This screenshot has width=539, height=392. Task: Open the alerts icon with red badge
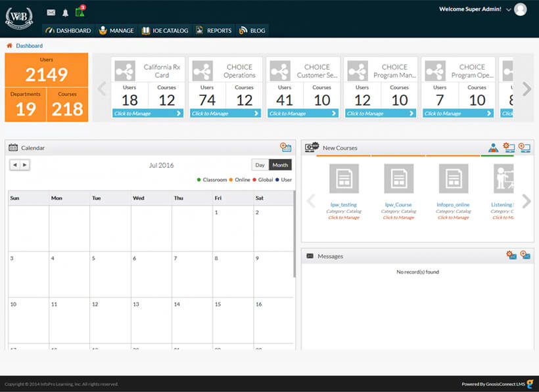(x=80, y=12)
